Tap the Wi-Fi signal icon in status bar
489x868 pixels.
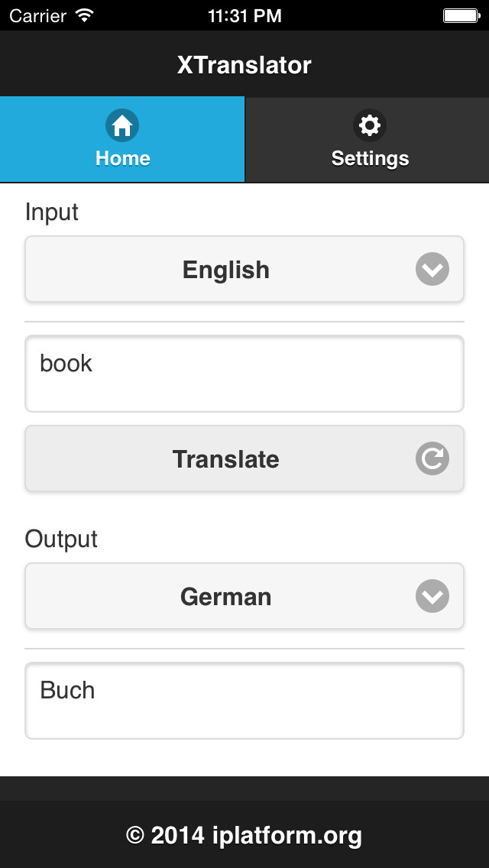[x=85, y=15]
